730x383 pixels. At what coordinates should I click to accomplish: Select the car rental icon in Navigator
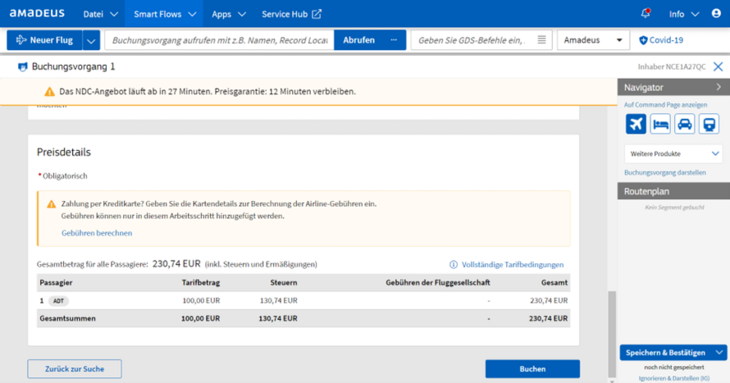click(684, 124)
